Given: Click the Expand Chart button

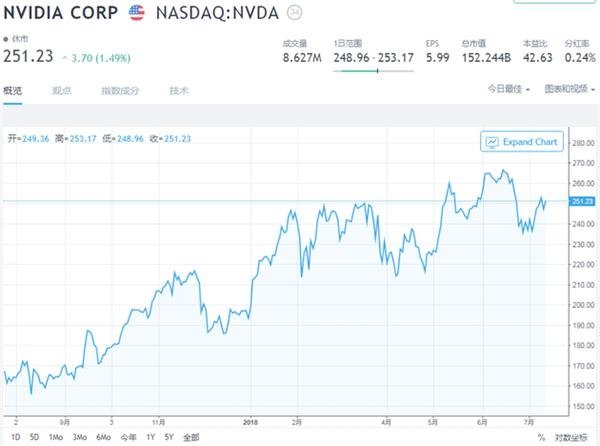Looking at the screenshot, I should coord(522,142).
